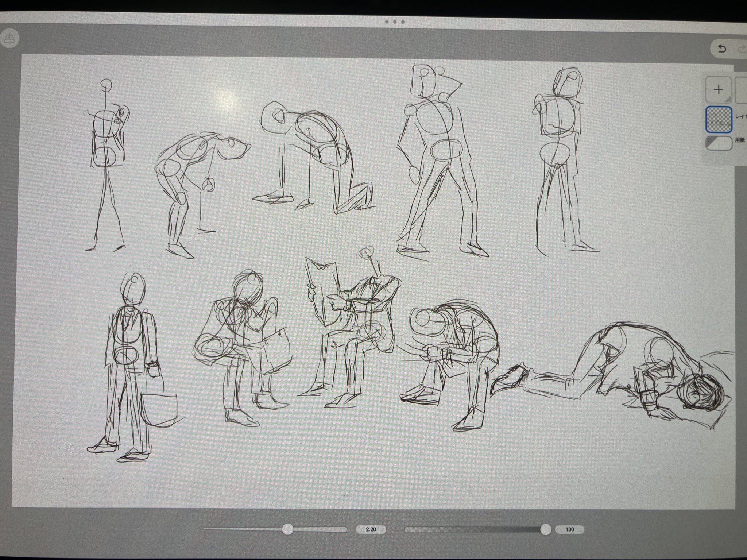Click the opacity slider knob

(545, 529)
